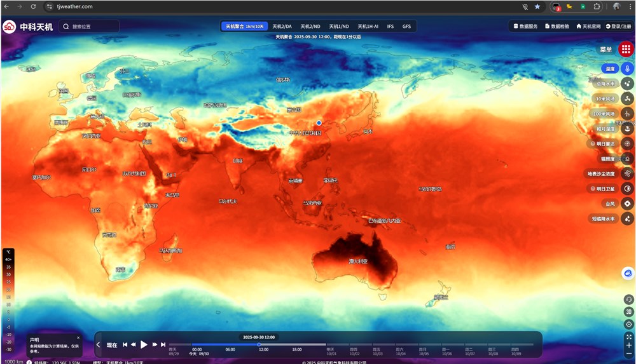Zoom in on the map with plus
The width and height of the screenshot is (636, 364).
(628, 346)
